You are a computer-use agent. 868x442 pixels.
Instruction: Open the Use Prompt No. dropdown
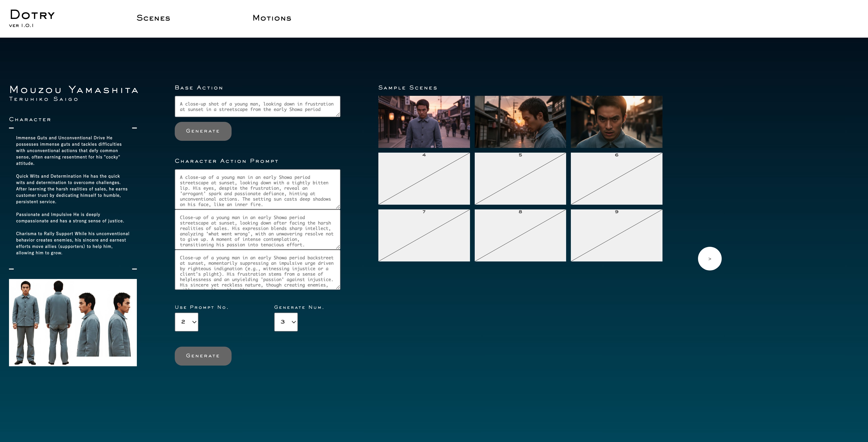point(186,322)
